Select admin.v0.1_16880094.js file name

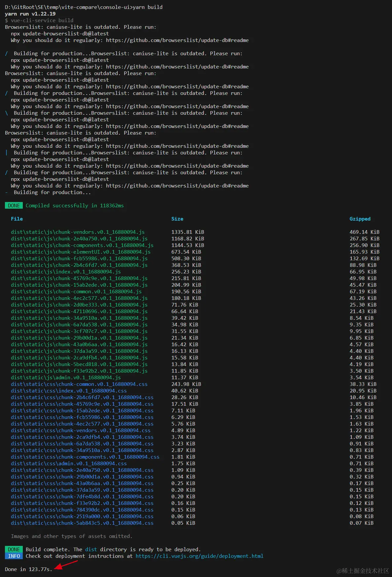(x=66, y=378)
